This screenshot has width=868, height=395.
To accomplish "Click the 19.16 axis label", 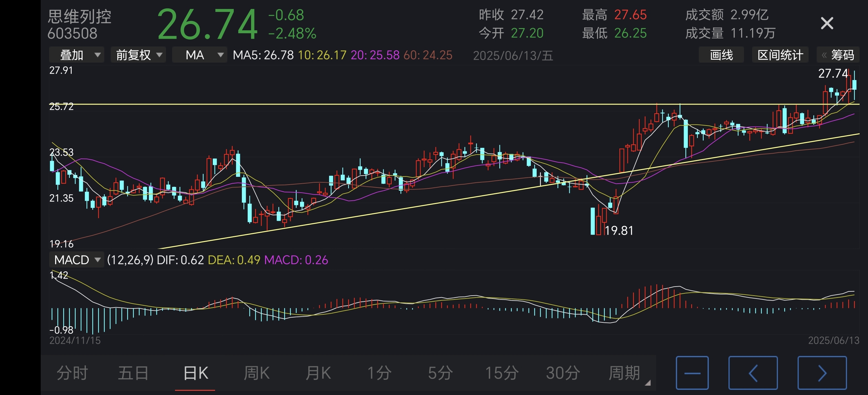I will (x=61, y=244).
